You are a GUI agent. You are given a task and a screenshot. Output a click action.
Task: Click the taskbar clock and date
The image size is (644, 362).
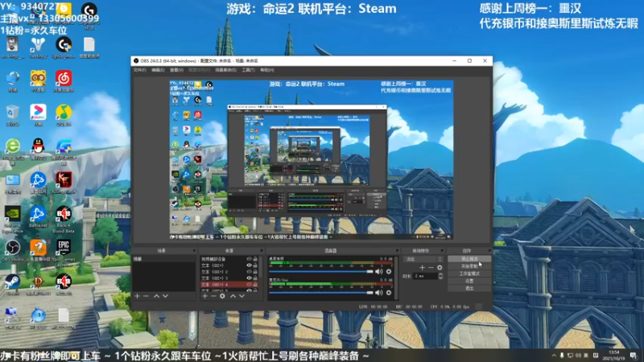point(613,356)
